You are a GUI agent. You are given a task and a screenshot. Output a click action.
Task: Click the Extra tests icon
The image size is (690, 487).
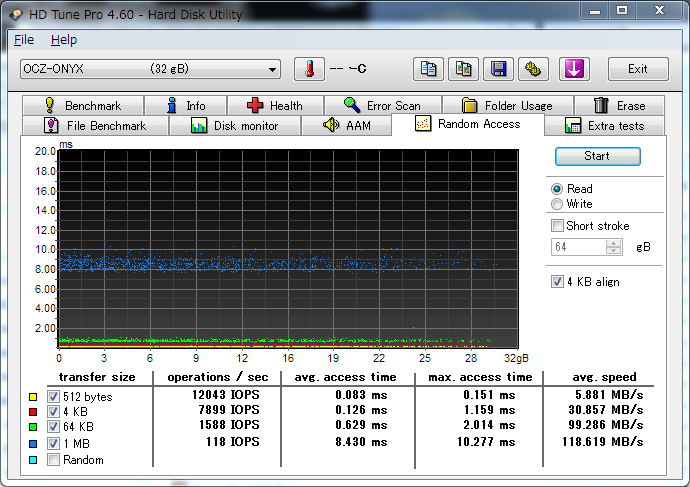[x=573, y=126]
